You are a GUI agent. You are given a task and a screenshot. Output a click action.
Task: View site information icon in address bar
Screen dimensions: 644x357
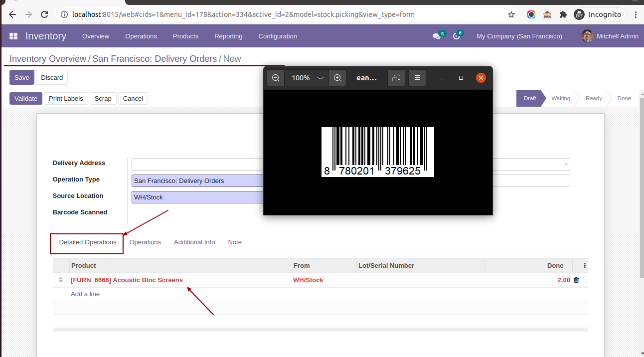(x=64, y=14)
